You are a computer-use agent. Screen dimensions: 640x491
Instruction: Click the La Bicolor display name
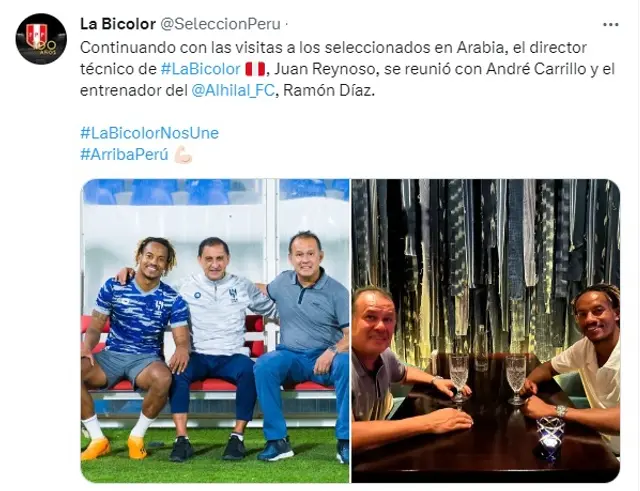click(118, 24)
